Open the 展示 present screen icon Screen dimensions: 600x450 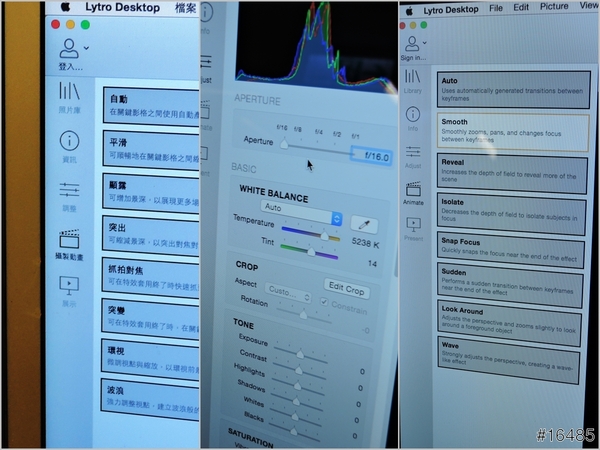(x=69, y=285)
